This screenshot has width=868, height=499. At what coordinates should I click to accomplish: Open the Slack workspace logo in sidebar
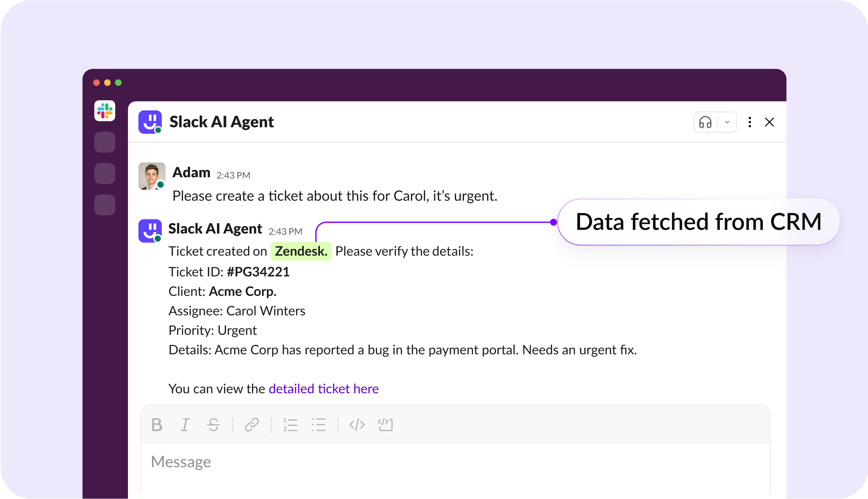click(105, 111)
